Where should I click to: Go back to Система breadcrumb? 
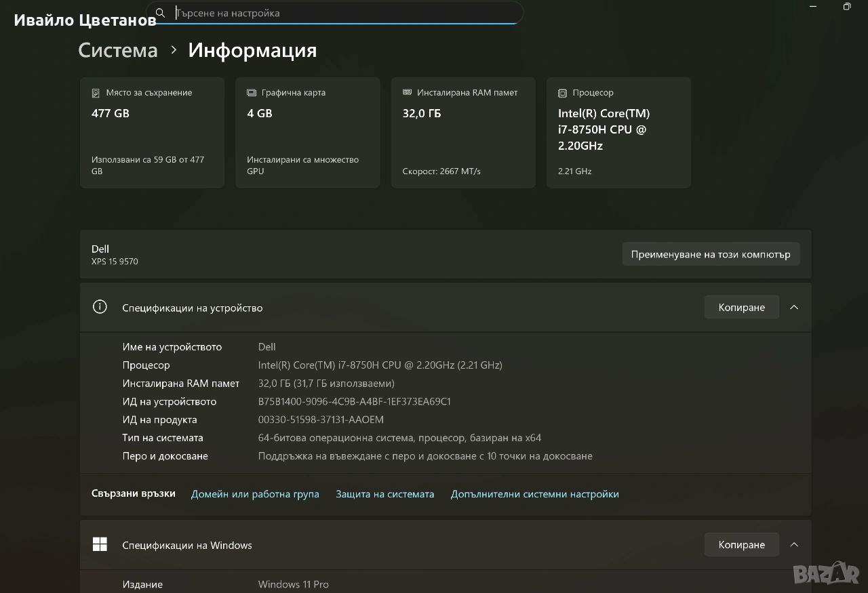(x=118, y=51)
